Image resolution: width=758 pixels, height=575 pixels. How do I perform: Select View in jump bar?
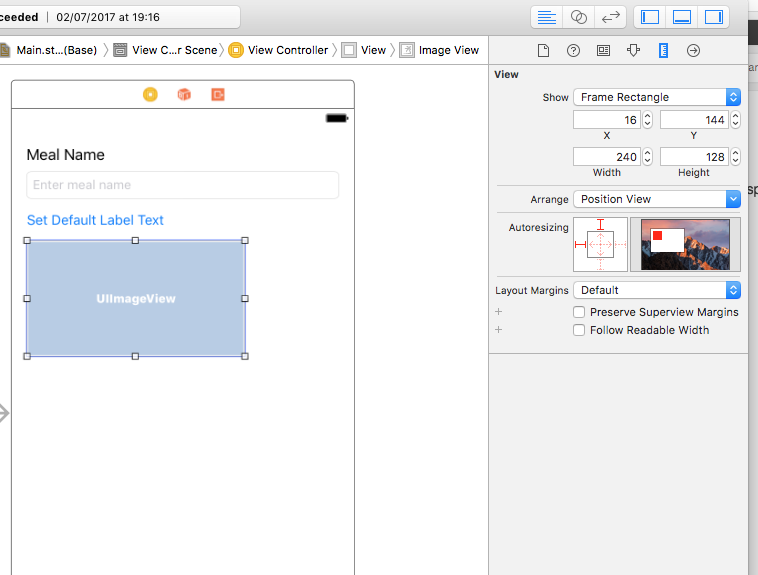coord(364,50)
